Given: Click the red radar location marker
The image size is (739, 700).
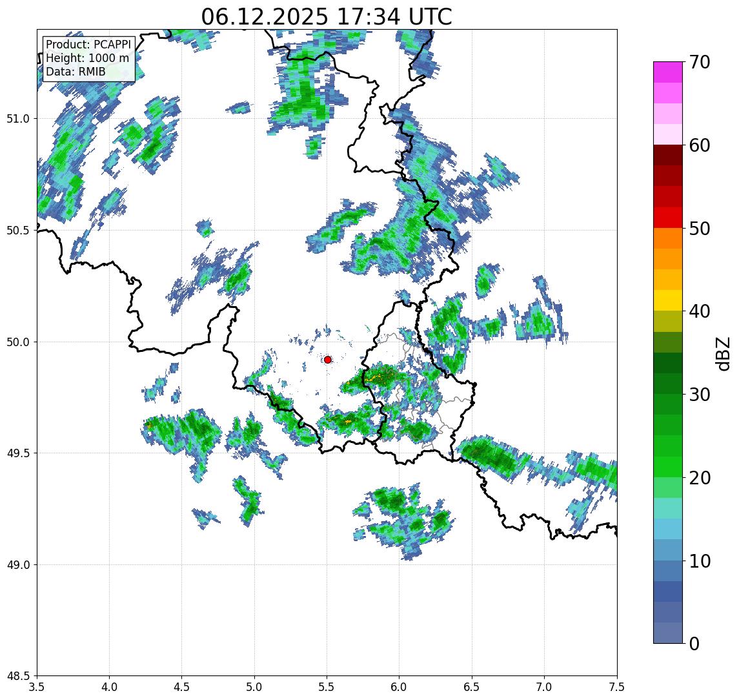Looking at the screenshot, I should click(x=328, y=360).
